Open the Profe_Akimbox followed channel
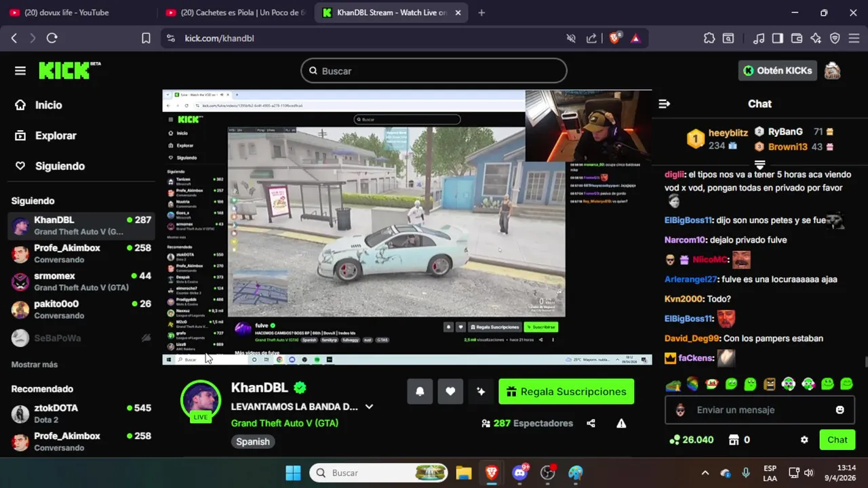Viewport: 868px width, 488px height. tap(81, 253)
